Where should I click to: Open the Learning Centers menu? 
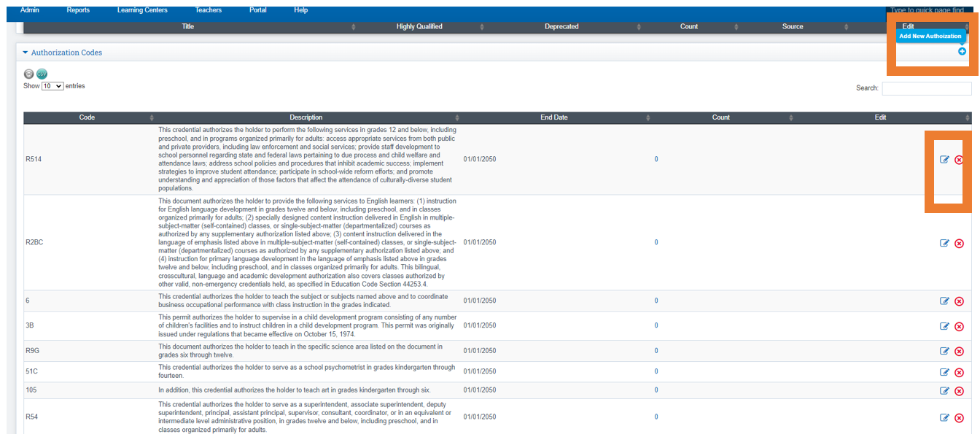(141, 9)
